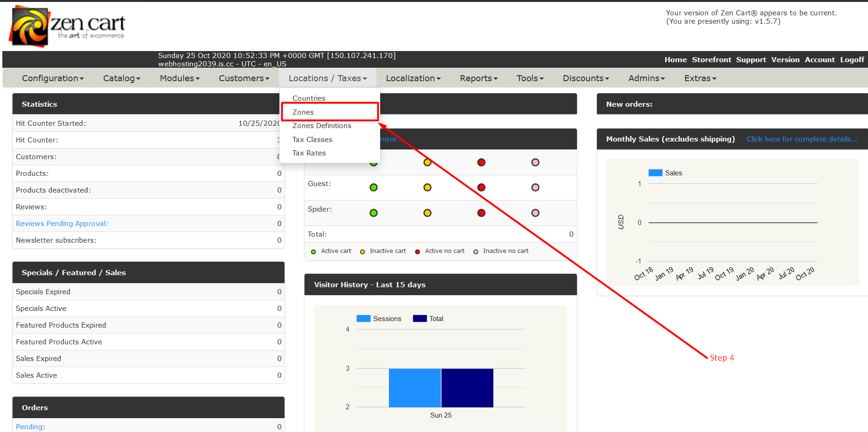Select Countries from the Locations menu

309,98
